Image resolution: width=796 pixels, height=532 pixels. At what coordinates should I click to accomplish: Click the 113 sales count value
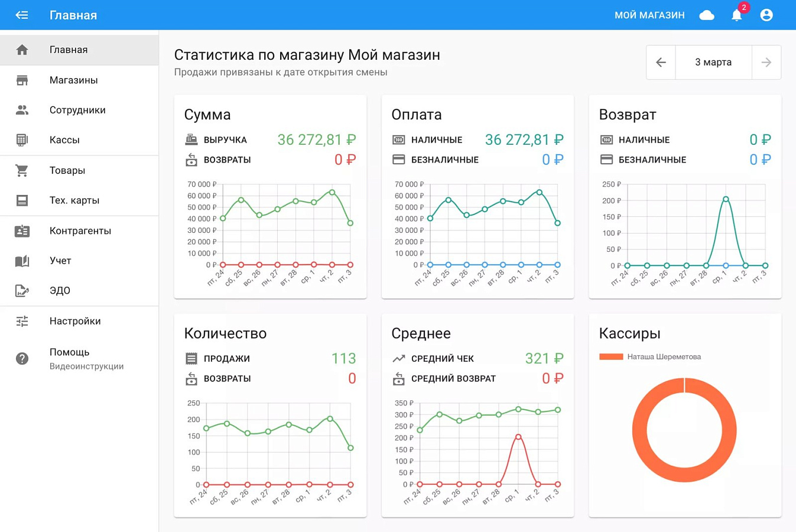(x=343, y=358)
